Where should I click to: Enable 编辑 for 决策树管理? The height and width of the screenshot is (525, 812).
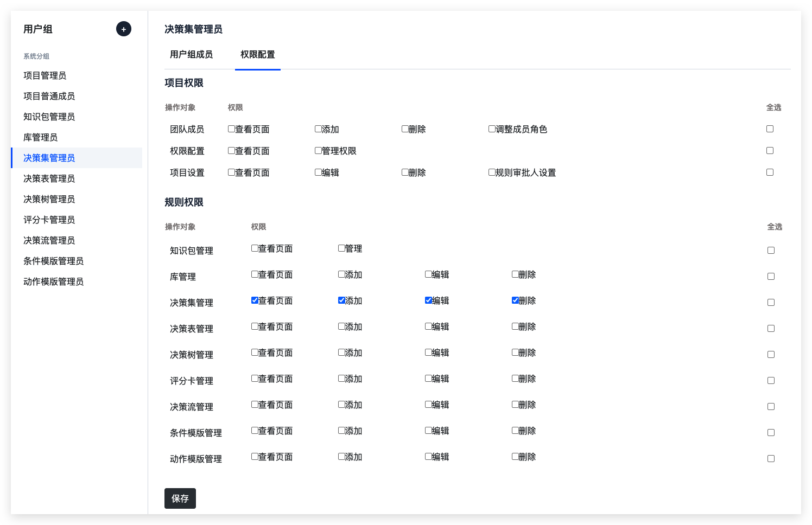[x=429, y=353]
